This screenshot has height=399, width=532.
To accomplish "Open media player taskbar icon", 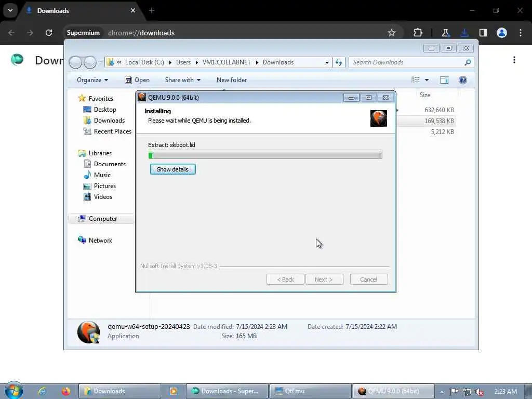I will click(x=174, y=391).
